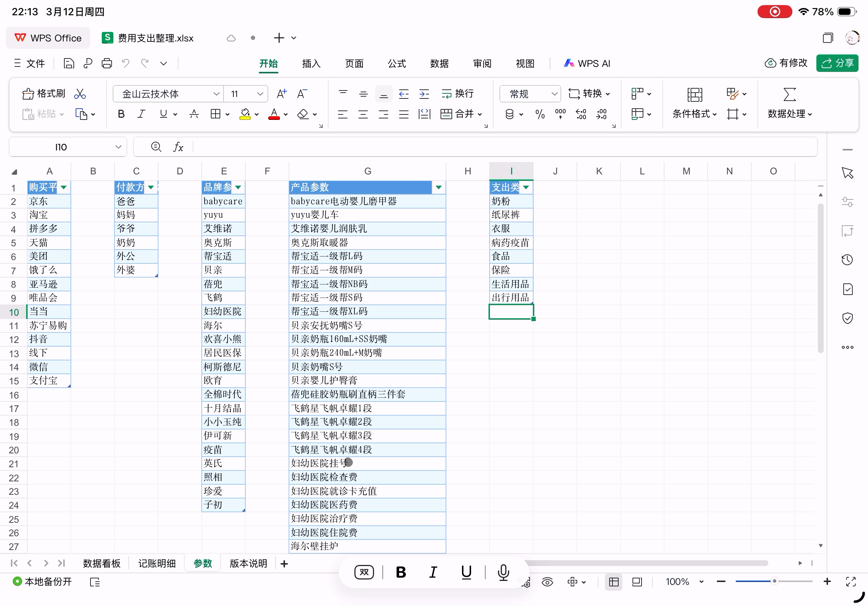
Task: Click the microphone voice input icon
Action: (x=503, y=572)
